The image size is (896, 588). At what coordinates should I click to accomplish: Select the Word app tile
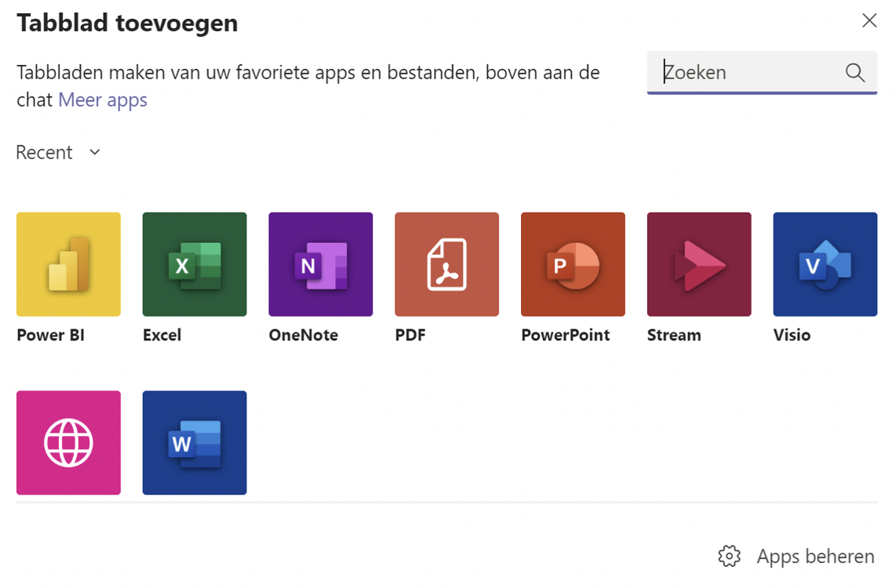195,442
